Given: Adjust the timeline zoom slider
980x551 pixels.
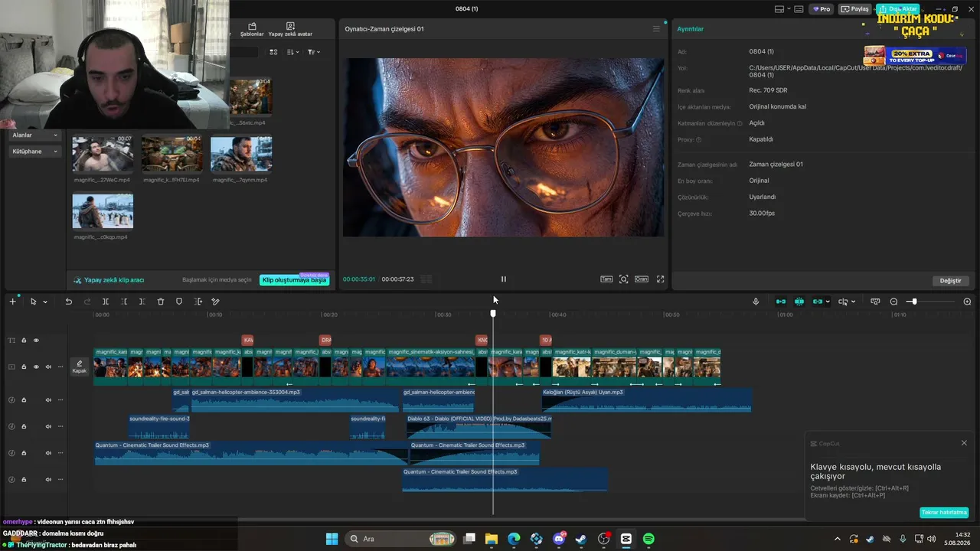Looking at the screenshot, I should coord(913,302).
